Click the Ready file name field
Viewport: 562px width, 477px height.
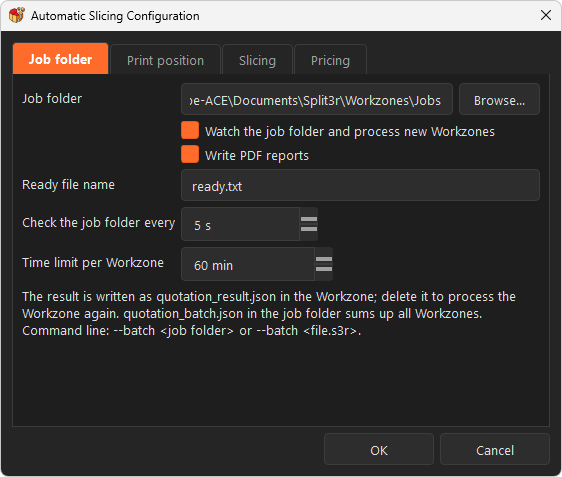[360, 185]
